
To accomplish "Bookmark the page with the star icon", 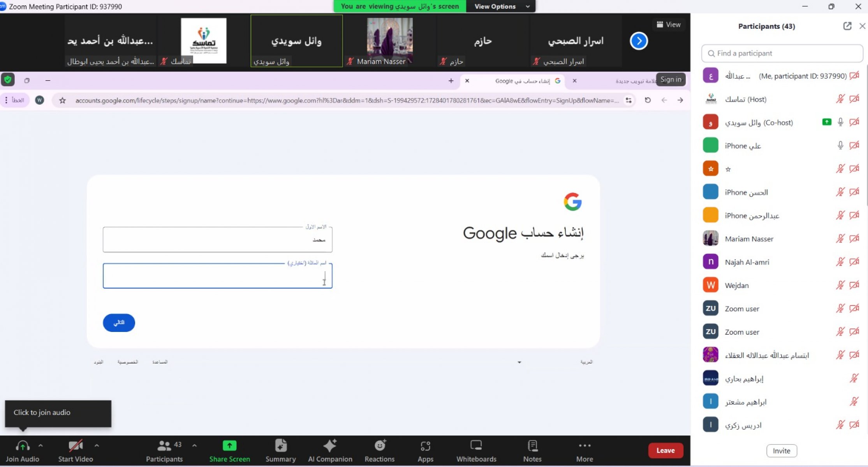I will [62, 100].
